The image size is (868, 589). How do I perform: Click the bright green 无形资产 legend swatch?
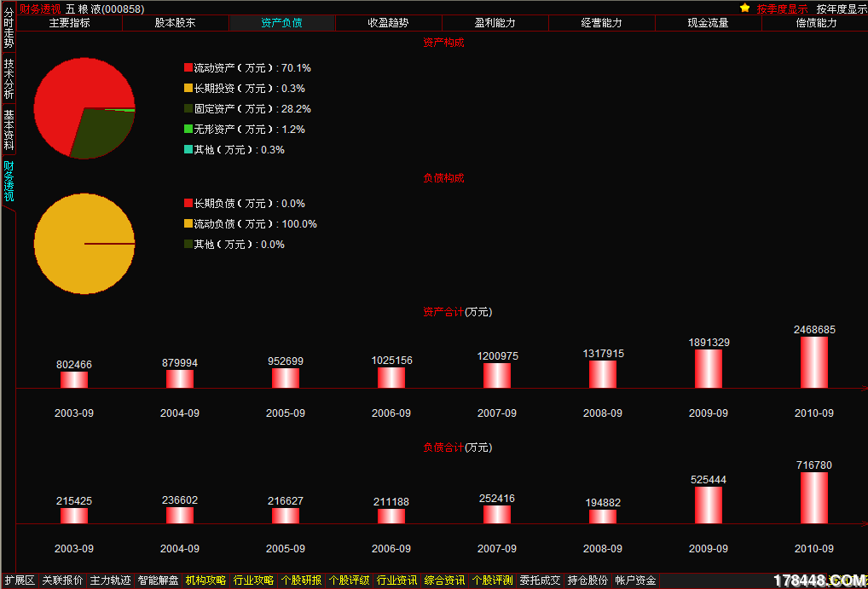[188, 129]
